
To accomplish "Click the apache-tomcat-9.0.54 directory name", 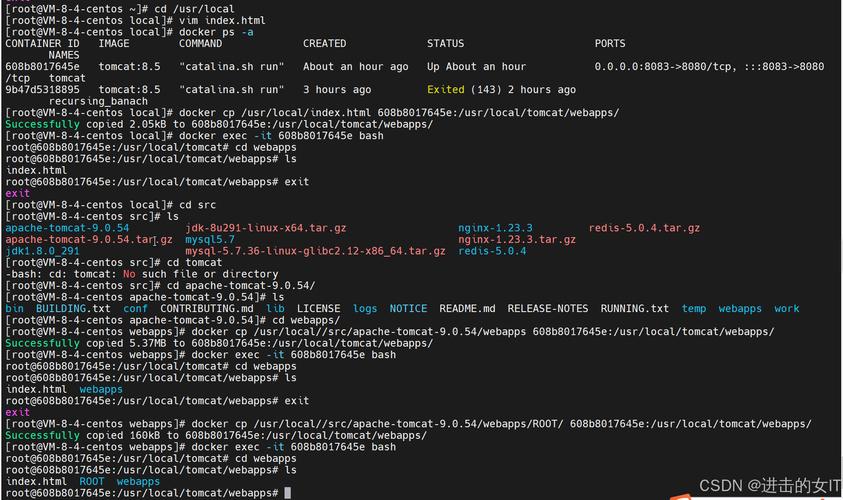I will 67,228.
